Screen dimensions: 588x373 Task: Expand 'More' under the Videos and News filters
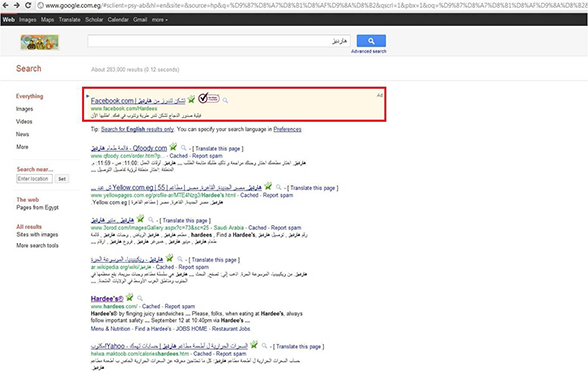point(22,147)
